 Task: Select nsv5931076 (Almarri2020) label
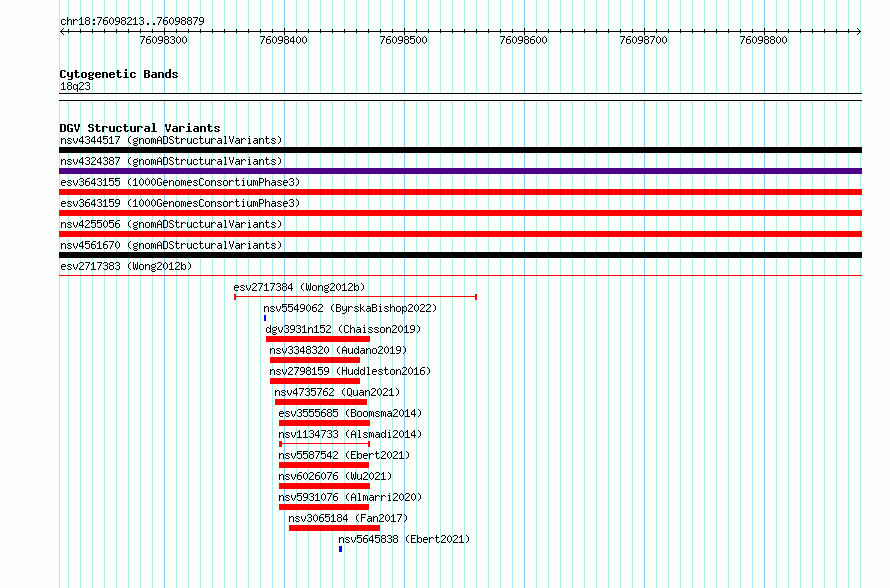(350, 497)
